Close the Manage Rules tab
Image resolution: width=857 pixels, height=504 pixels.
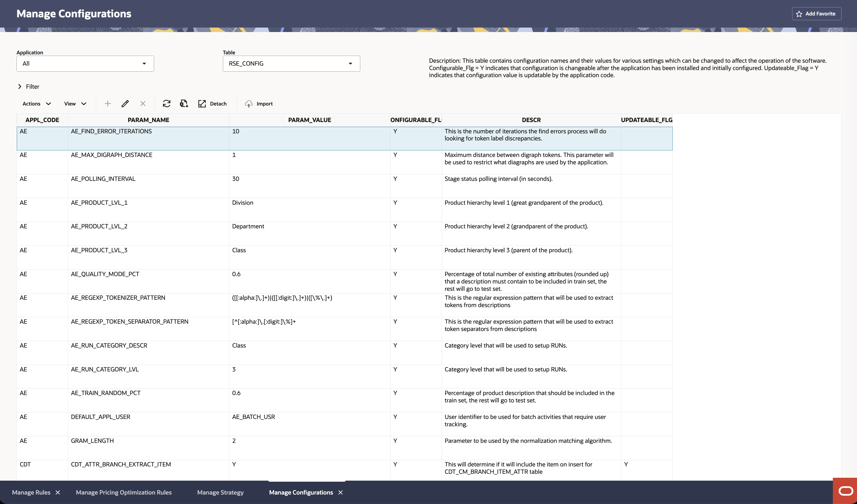point(58,492)
